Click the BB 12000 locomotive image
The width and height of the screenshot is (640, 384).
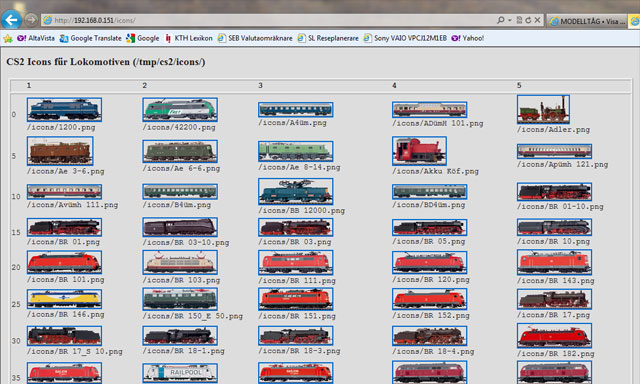pyautogui.click(x=296, y=191)
